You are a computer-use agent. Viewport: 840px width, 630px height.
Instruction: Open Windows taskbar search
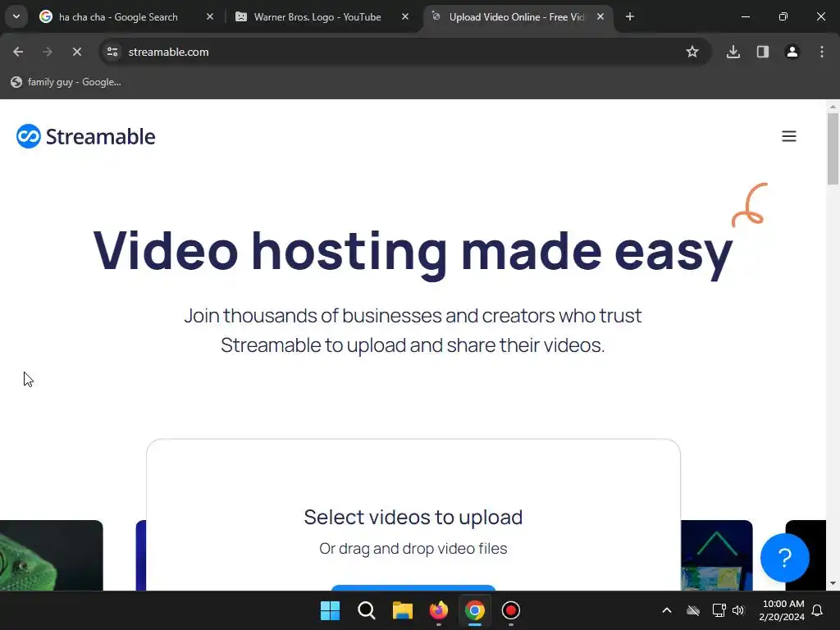[x=367, y=610]
